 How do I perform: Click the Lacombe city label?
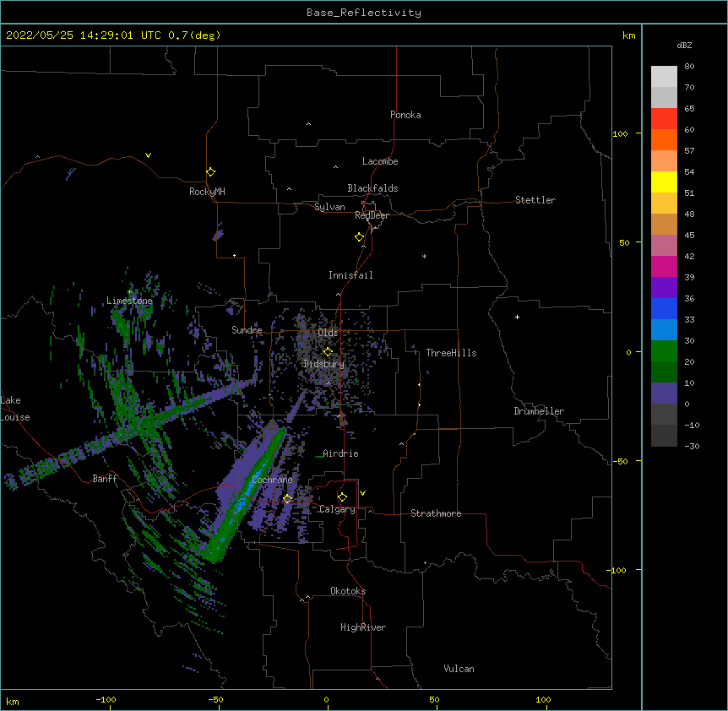pos(380,161)
